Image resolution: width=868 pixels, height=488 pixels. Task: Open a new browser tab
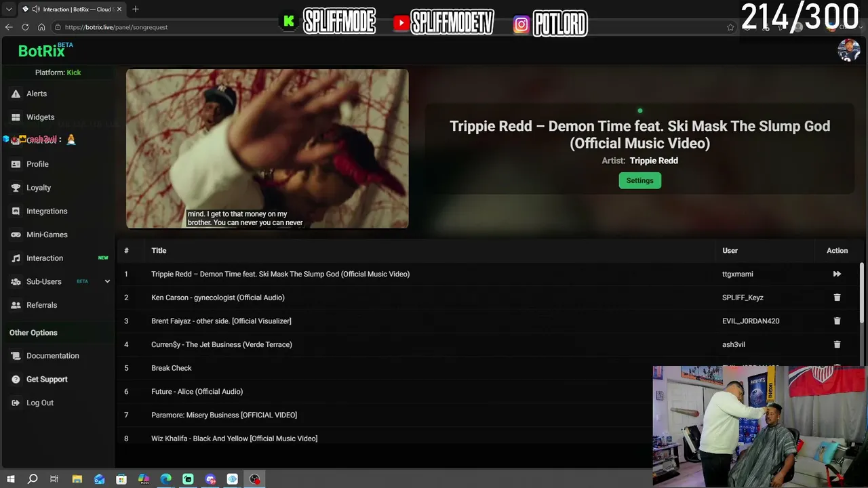point(136,9)
